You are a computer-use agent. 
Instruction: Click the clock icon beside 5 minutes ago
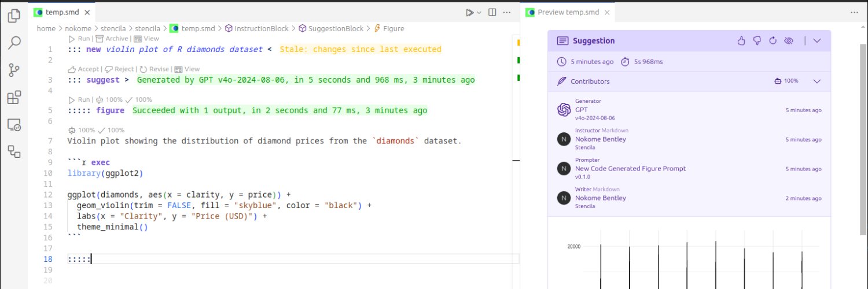pos(561,61)
